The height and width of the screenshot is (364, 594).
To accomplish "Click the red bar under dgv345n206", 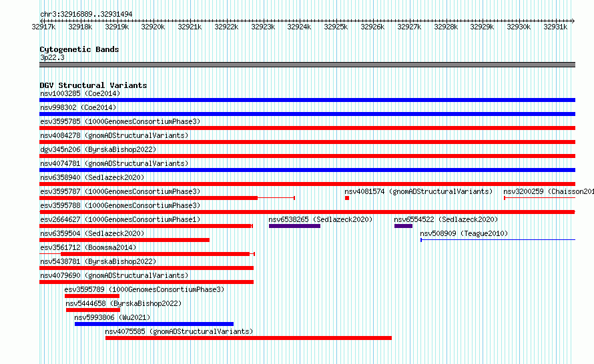I will click(x=307, y=156).
